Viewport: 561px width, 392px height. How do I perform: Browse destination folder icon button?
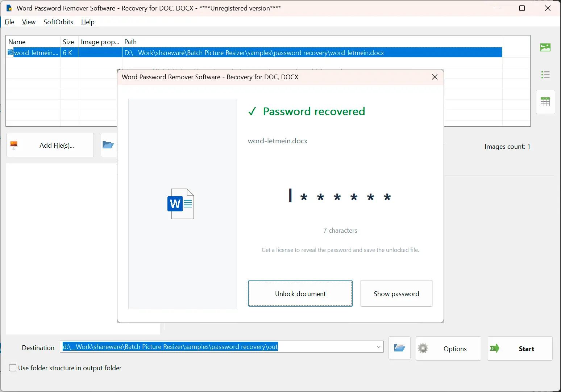[x=399, y=348]
